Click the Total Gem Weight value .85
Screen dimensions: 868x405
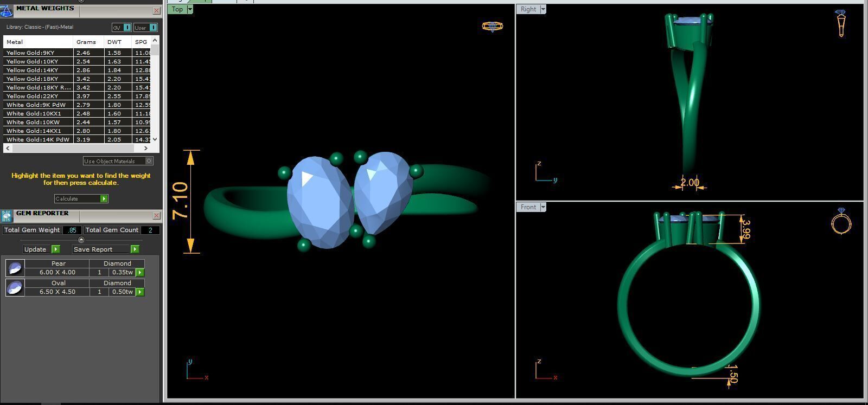72,230
